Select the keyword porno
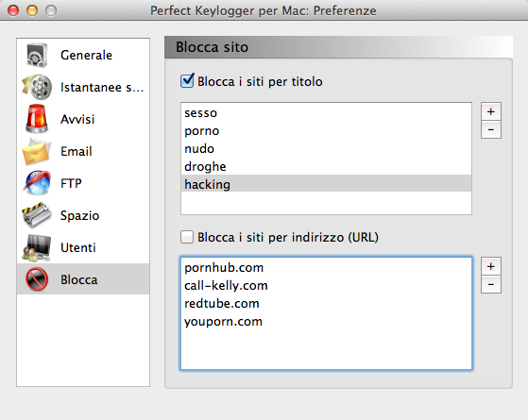 click(326, 131)
